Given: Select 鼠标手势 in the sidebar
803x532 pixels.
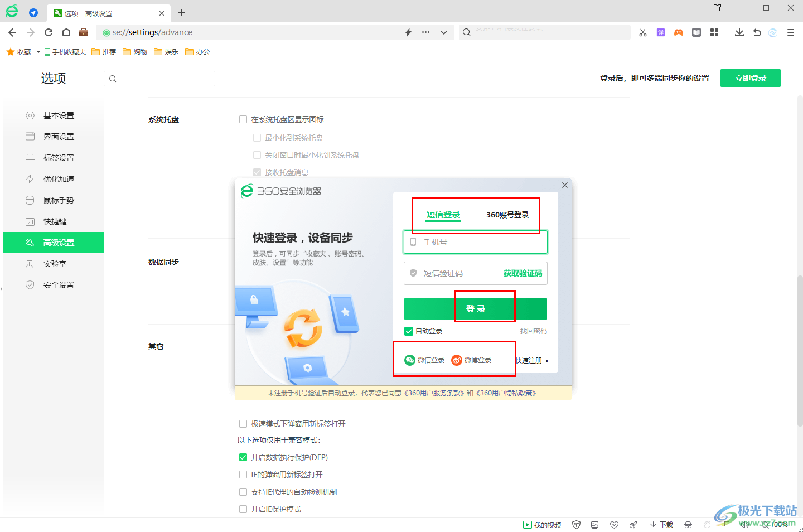Looking at the screenshot, I should (54, 200).
